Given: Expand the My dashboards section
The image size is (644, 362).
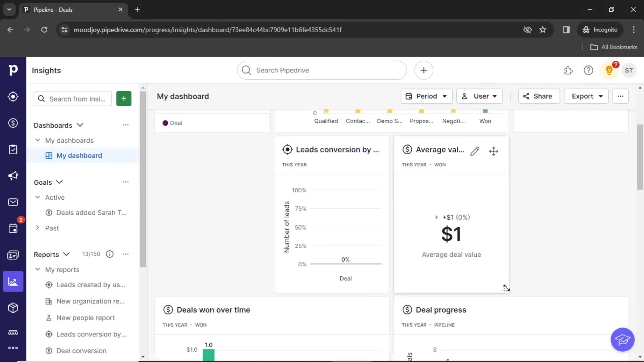Looking at the screenshot, I should [x=38, y=140].
